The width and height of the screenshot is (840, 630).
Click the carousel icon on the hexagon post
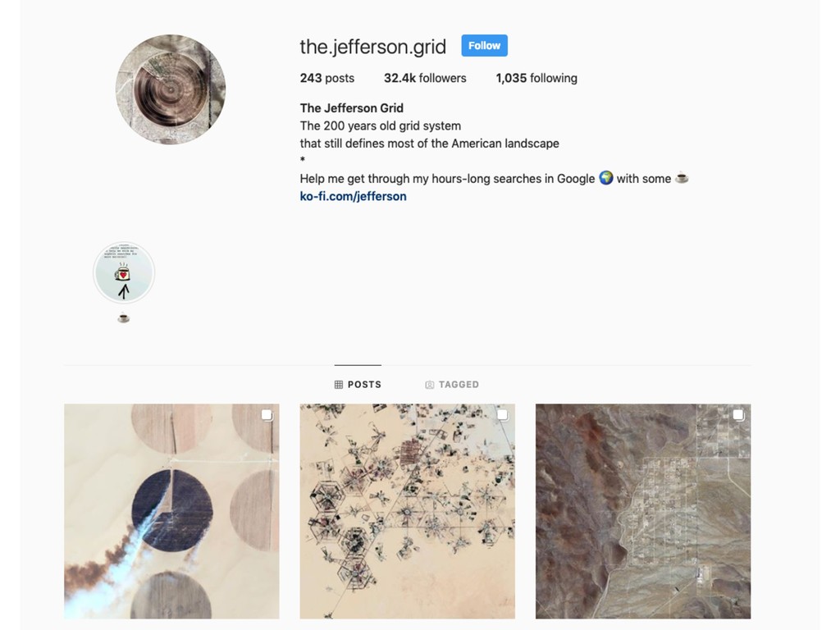click(x=503, y=415)
